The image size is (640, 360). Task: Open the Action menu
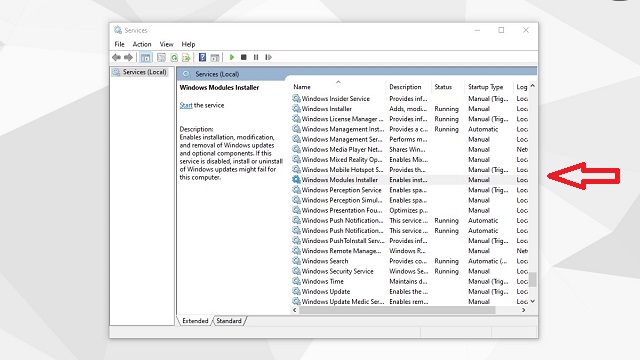point(142,44)
